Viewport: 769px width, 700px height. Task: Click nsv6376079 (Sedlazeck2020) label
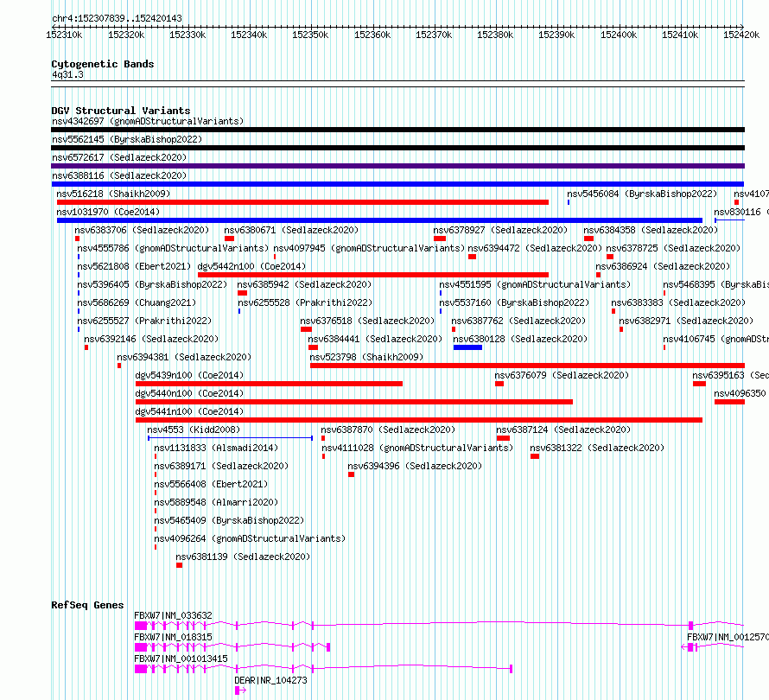click(x=562, y=375)
